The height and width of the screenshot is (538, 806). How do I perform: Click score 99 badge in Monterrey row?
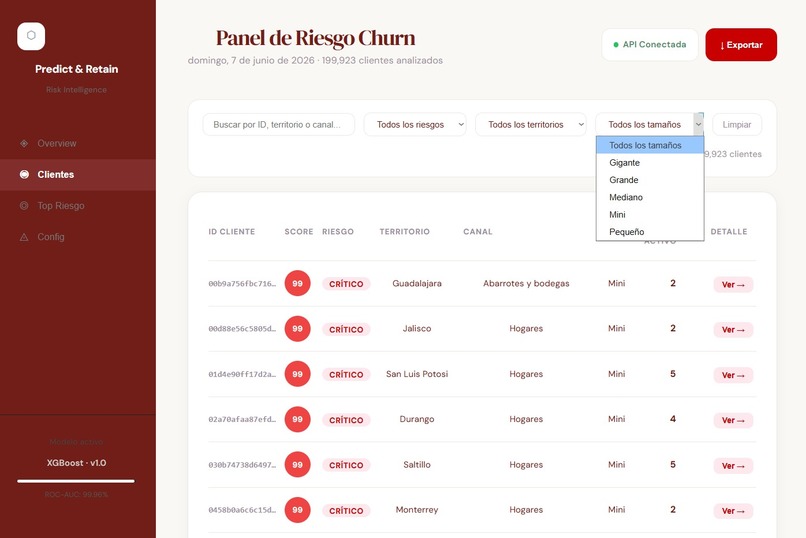(297, 510)
